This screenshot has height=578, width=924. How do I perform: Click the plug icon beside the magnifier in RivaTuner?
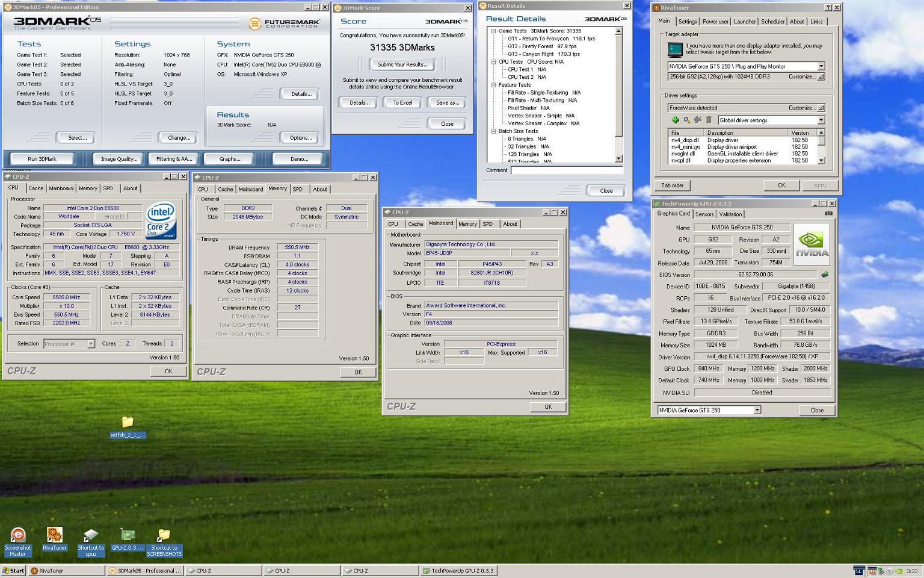[697, 120]
